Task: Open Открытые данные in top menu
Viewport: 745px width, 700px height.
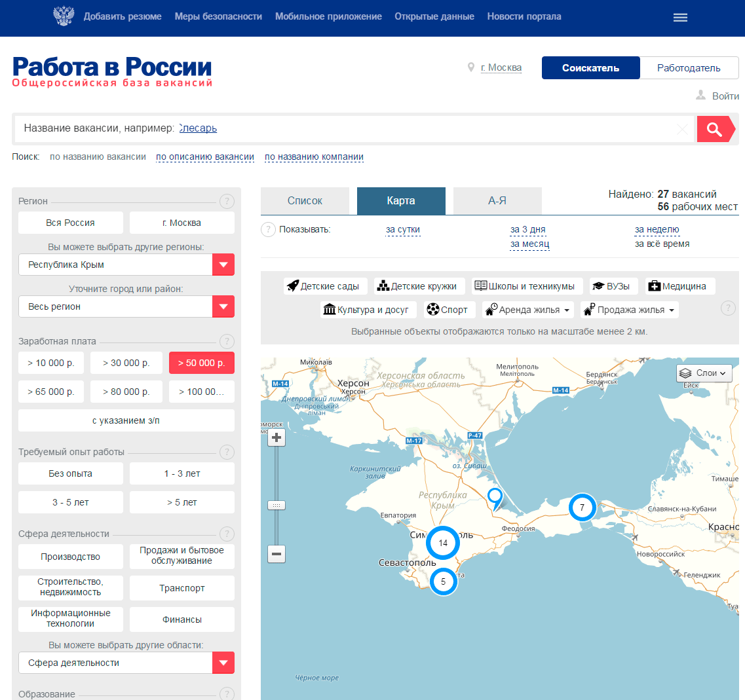Action: [434, 16]
